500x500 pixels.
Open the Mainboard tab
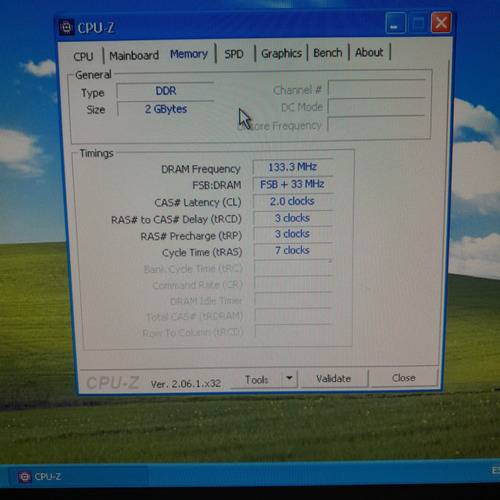click(134, 55)
